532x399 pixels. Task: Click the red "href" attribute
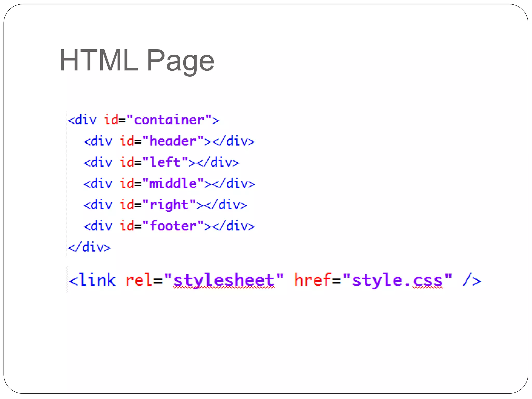[x=312, y=281]
